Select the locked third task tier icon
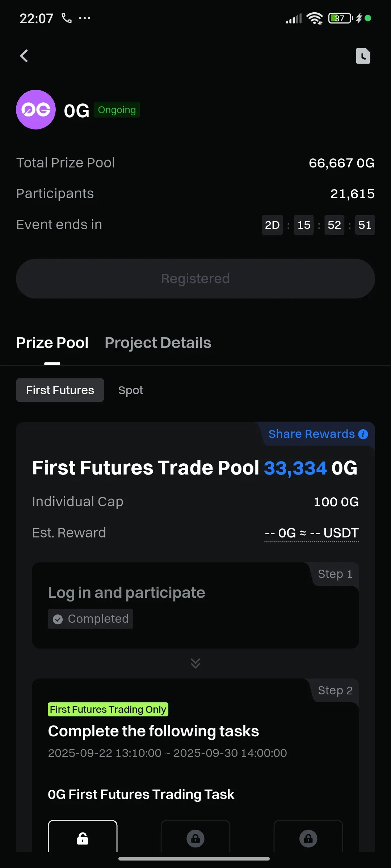Image resolution: width=391 pixels, height=868 pixels. (308, 838)
